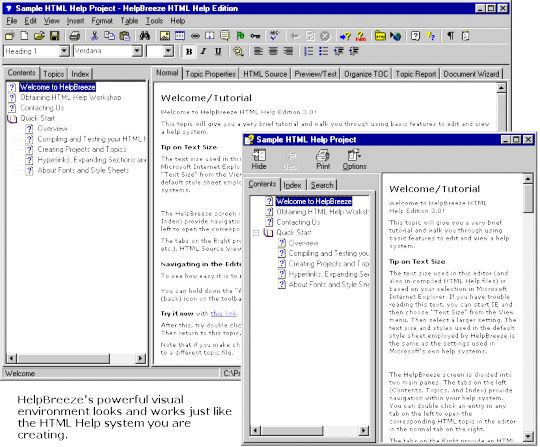Click the New Project toolbar icon
540x447 pixels.
click(10, 36)
